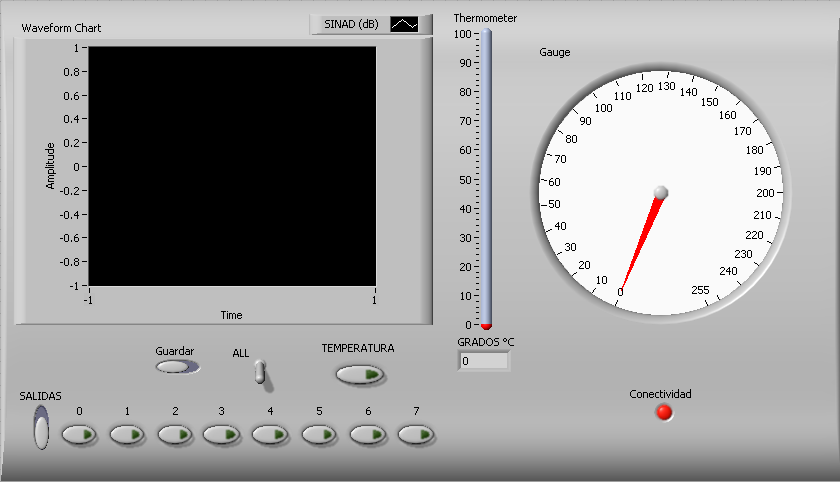Toggle output button 0
The height and width of the screenshot is (482, 840).
pos(79,435)
